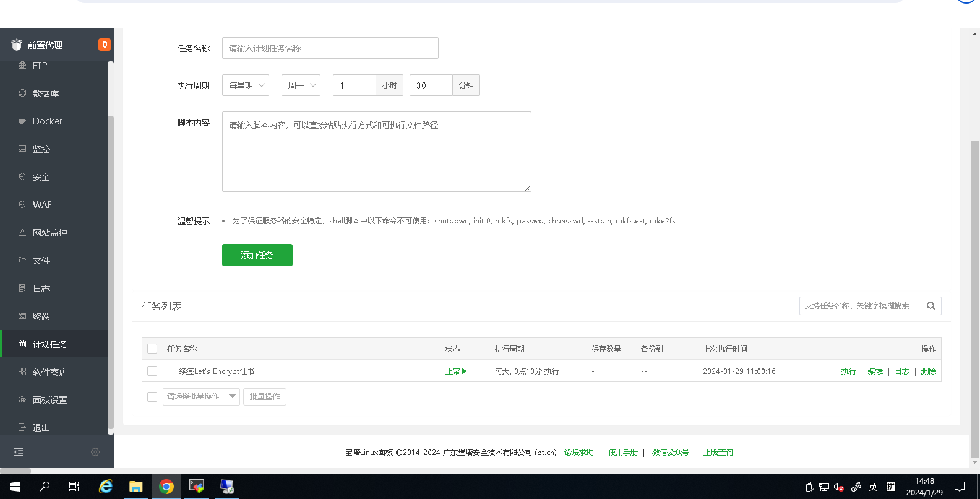Open the 数据库 menu item
Image resolution: width=980 pixels, height=499 pixels.
tap(46, 93)
